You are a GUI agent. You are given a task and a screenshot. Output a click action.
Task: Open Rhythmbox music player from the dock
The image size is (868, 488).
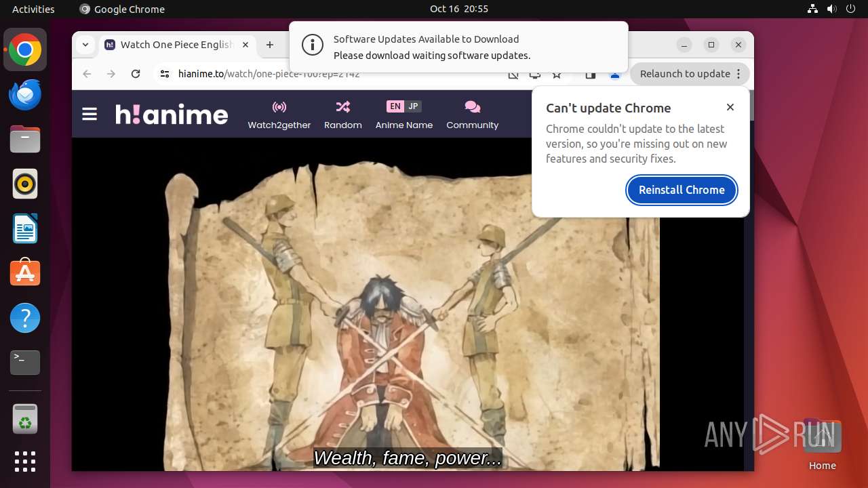coord(25,184)
